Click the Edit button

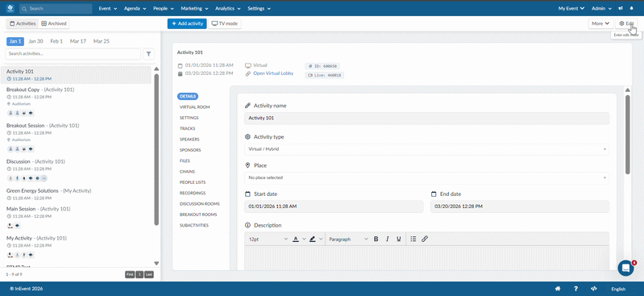pos(627,23)
